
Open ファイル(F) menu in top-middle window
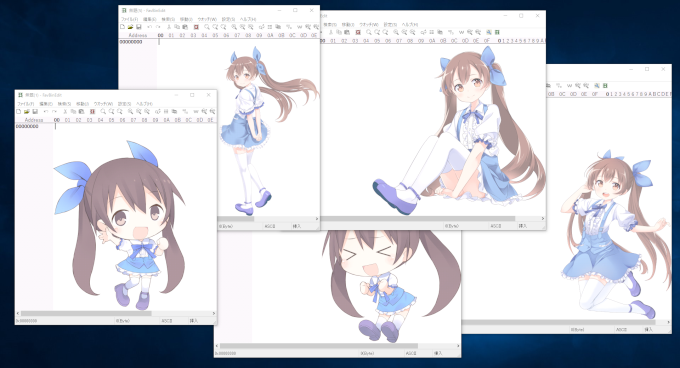(x=129, y=20)
